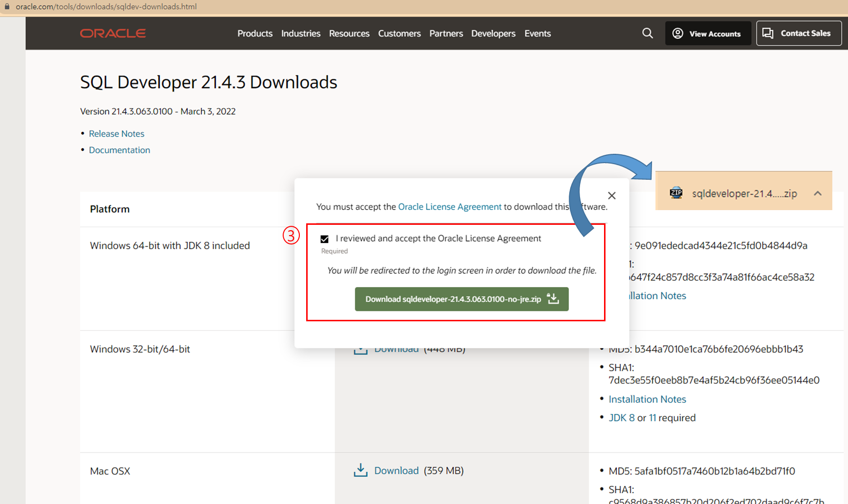Click the View Accounts button
Image resolution: width=848 pixels, height=504 pixels.
708,33
